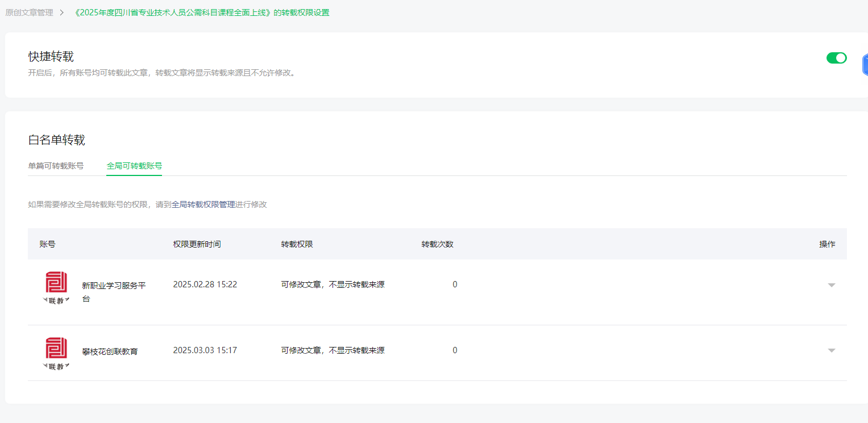Viewport: 868px width, 423px height.
Task: Click the 账号 column header
Action: click(x=47, y=244)
